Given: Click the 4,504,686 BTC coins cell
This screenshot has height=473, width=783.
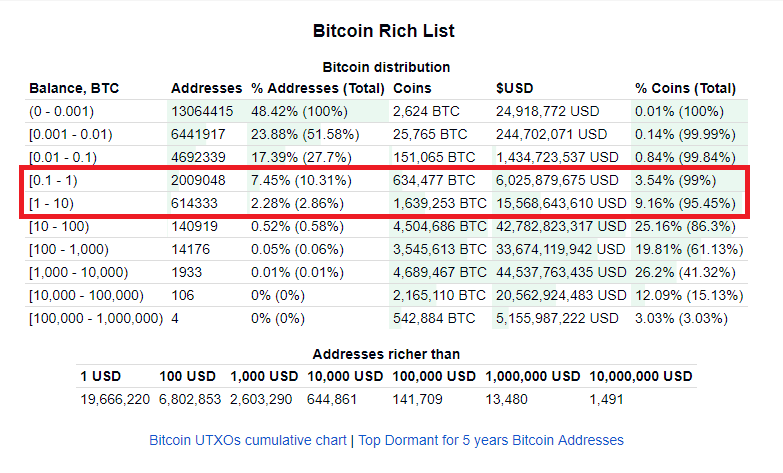Looking at the screenshot, I should pyautogui.click(x=439, y=226).
